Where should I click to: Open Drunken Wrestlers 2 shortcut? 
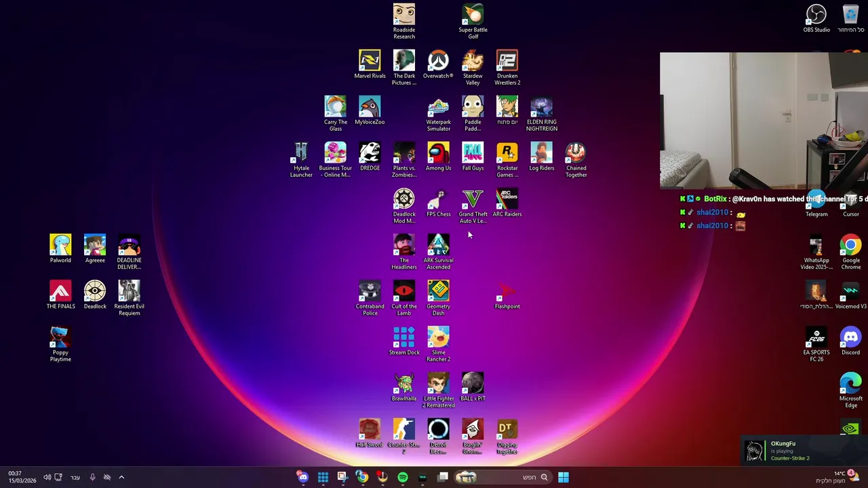click(x=507, y=68)
